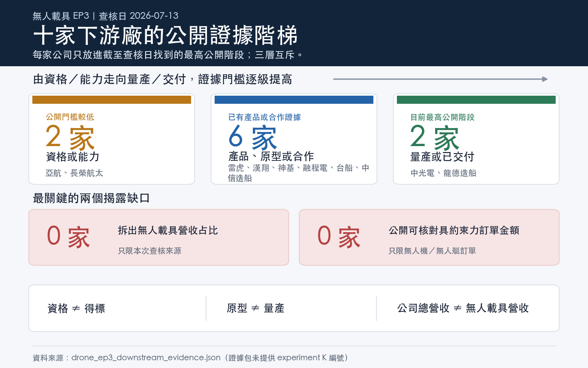Click subtitle 每家公司只放進截至查核日找到的最高公開階段
Screen dimensions: 588x368
click(x=138, y=55)
